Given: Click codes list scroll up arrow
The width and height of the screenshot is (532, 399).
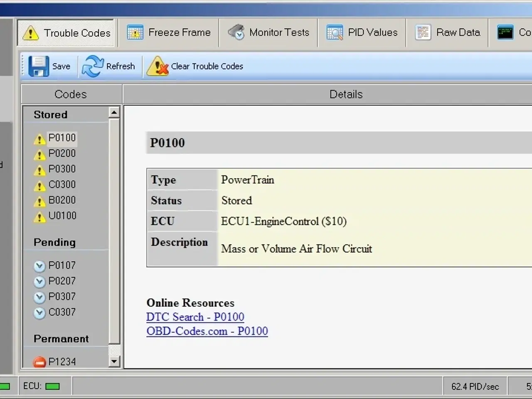Looking at the screenshot, I should pos(114,112).
